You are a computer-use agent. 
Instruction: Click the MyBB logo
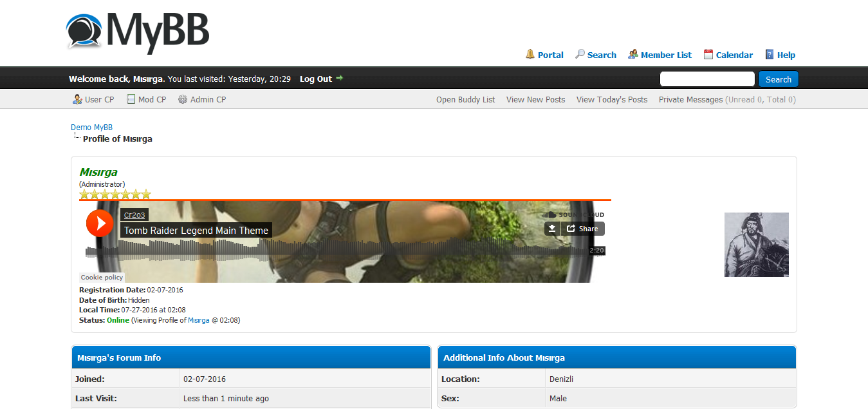click(138, 32)
